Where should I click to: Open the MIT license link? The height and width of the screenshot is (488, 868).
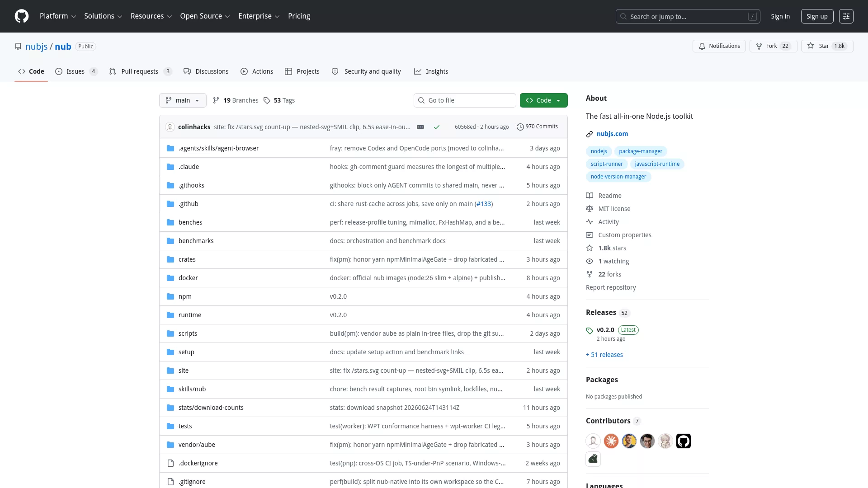pyautogui.click(x=609, y=209)
